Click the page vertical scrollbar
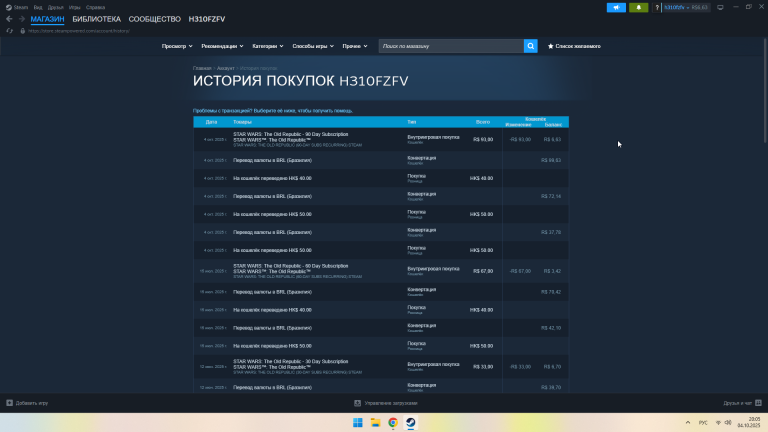This screenshot has height=432, width=768. tap(765, 91)
